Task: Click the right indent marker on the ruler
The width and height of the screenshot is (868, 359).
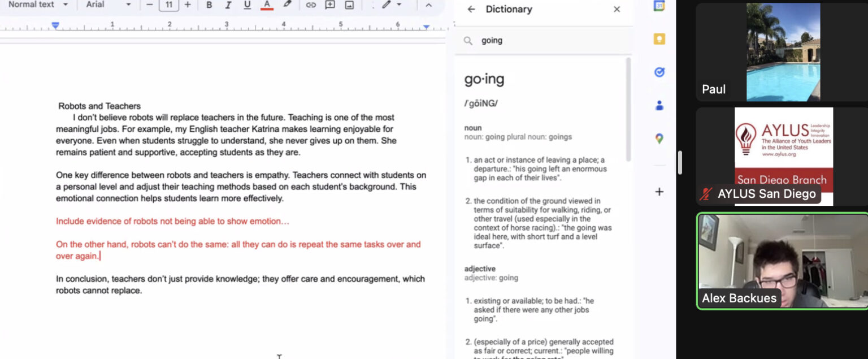Action: coord(426,27)
